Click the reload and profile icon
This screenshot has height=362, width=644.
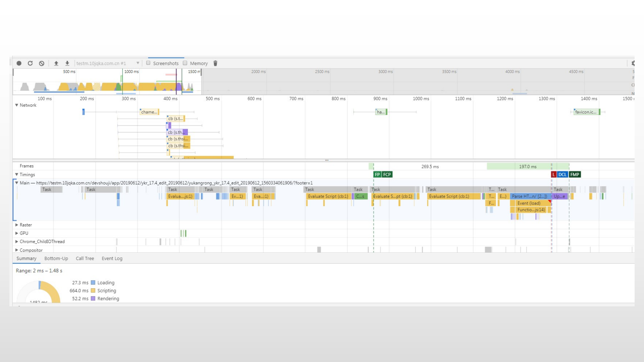(30, 63)
